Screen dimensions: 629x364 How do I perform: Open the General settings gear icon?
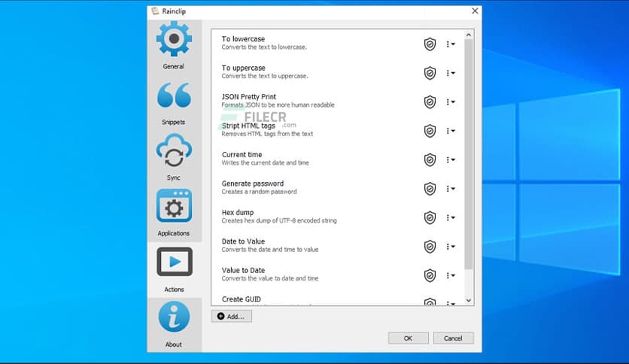tap(174, 39)
